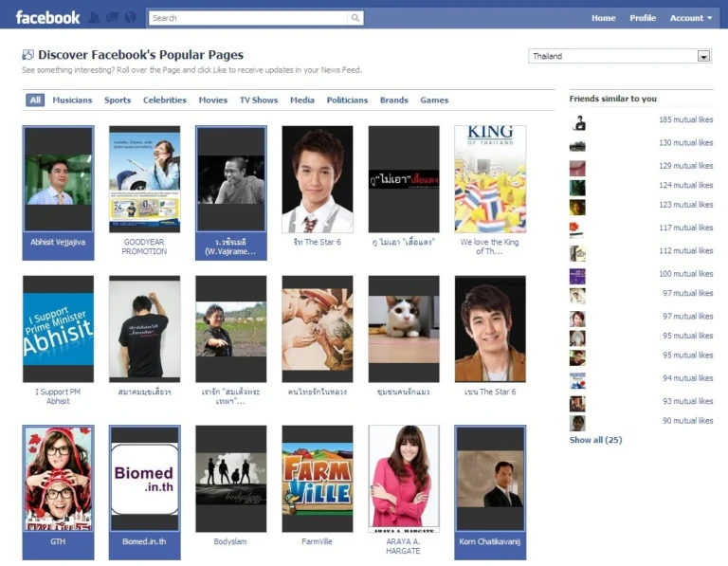Open the ARAYA A. HARGATE thumbnail

pos(404,479)
